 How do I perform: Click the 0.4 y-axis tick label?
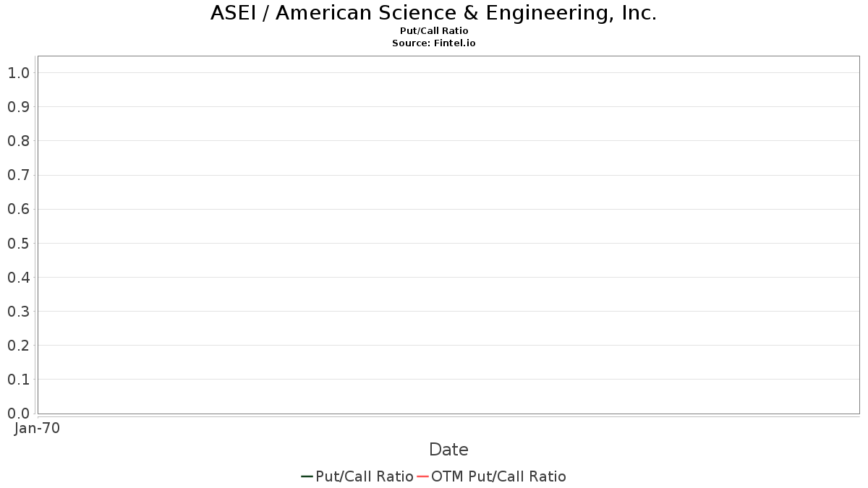(x=18, y=278)
